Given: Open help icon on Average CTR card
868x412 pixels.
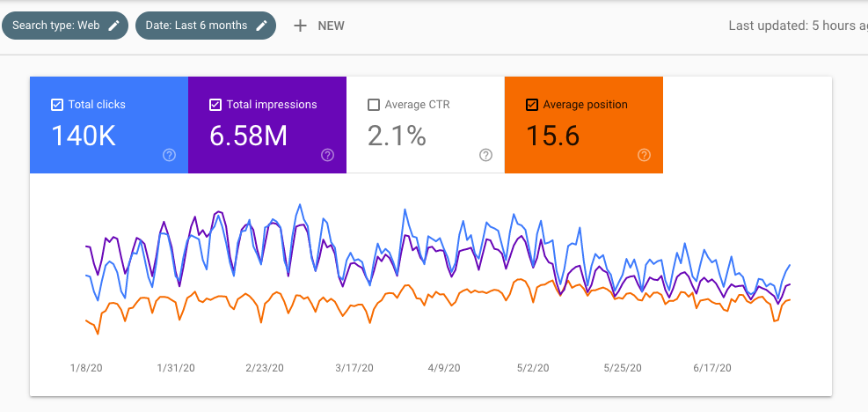Looking at the screenshot, I should point(486,155).
